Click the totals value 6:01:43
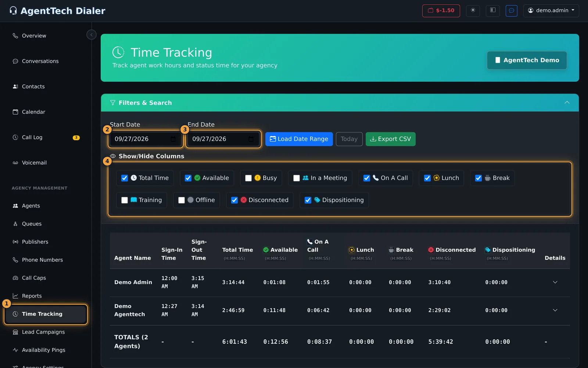Viewport: 588px width, 368px height. 234,342
